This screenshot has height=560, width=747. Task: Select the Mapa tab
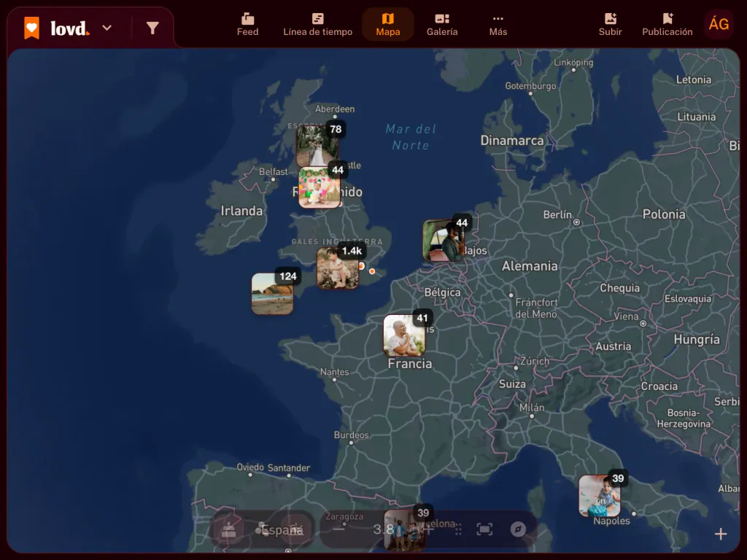[x=388, y=25]
